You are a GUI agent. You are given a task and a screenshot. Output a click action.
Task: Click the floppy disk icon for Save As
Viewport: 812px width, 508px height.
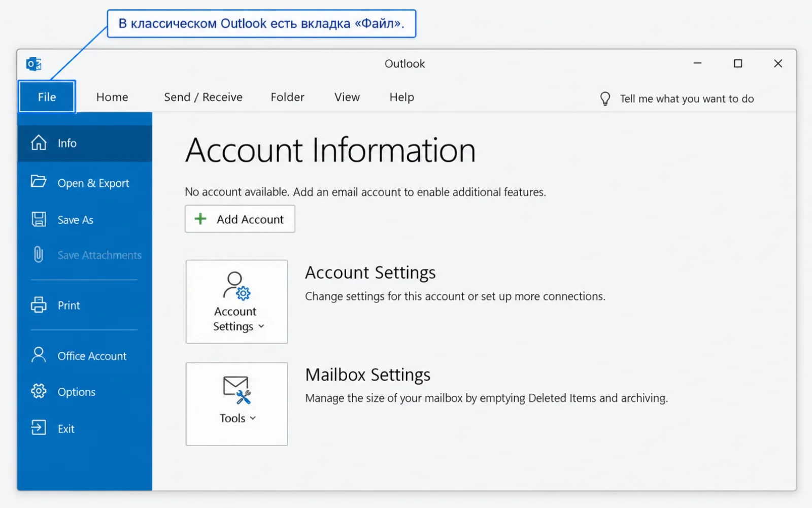point(39,219)
